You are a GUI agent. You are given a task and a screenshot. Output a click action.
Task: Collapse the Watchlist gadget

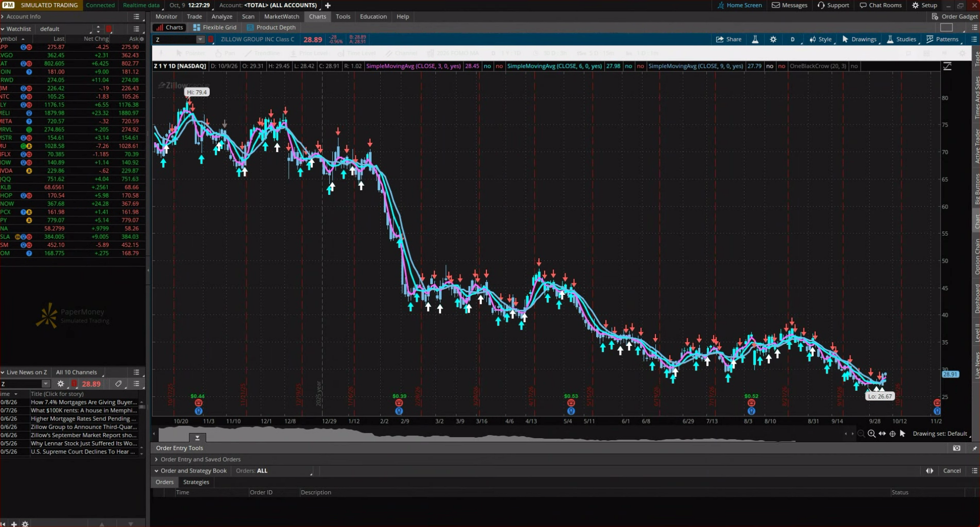pyautogui.click(x=3, y=29)
